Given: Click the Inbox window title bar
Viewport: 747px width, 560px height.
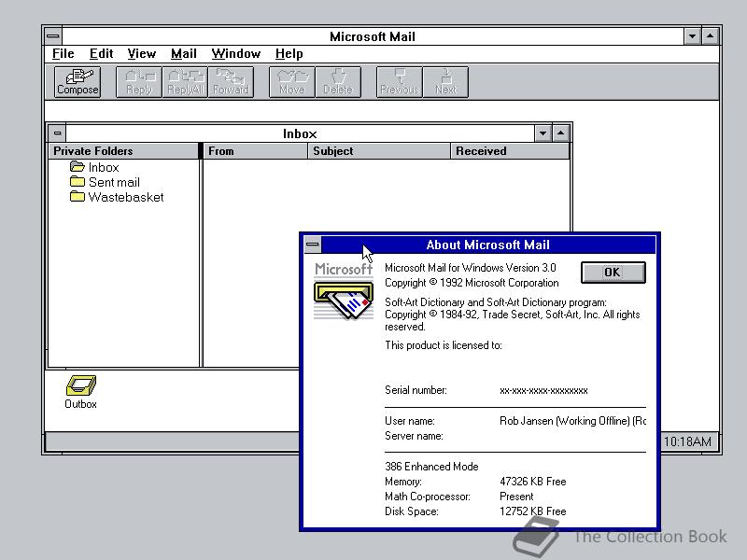Looking at the screenshot, I should [300, 133].
